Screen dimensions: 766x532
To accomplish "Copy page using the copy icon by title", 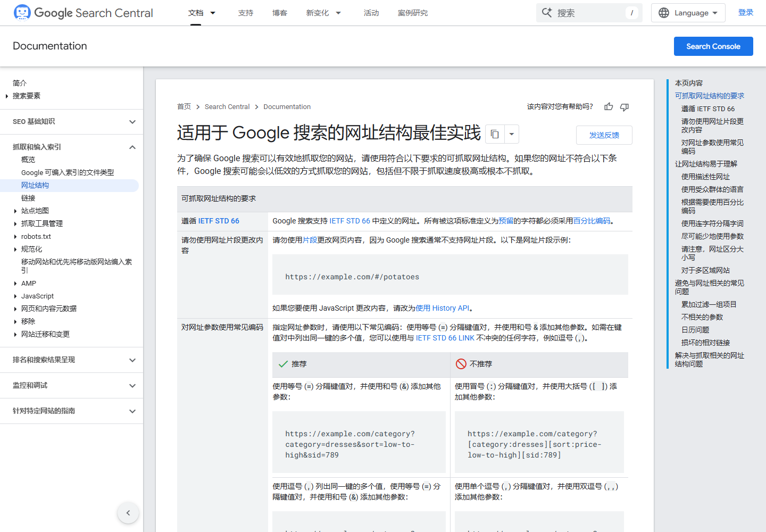I will [495, 134].
